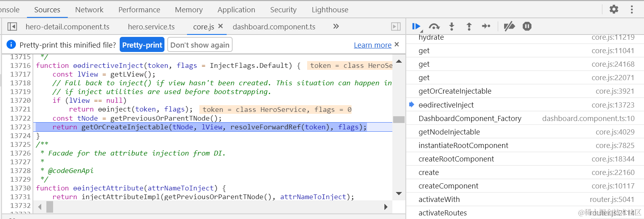This screenshot has width=644, height=219.
Task: Show more open file tabs
Action: 336,26
